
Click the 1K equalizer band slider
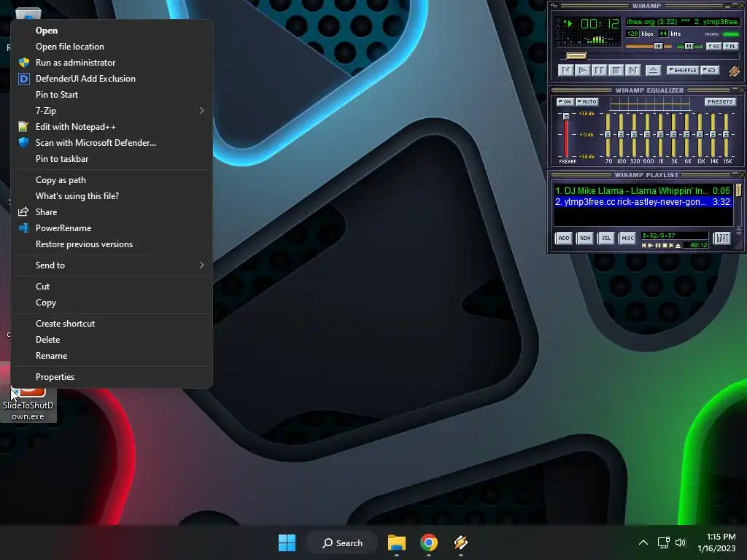point(660,135)
